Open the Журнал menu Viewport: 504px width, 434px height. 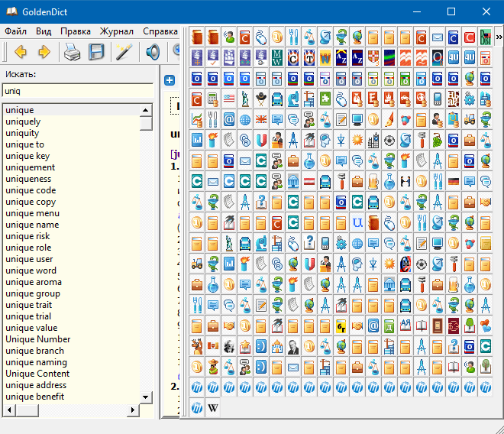(116, 31)
